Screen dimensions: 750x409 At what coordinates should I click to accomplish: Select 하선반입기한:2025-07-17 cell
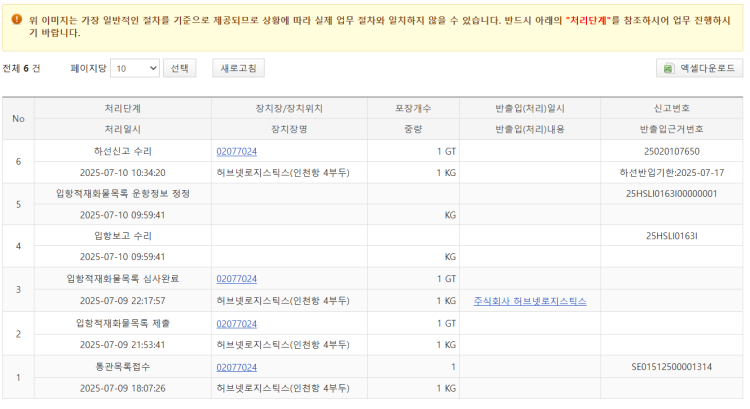tap(672, 173)
